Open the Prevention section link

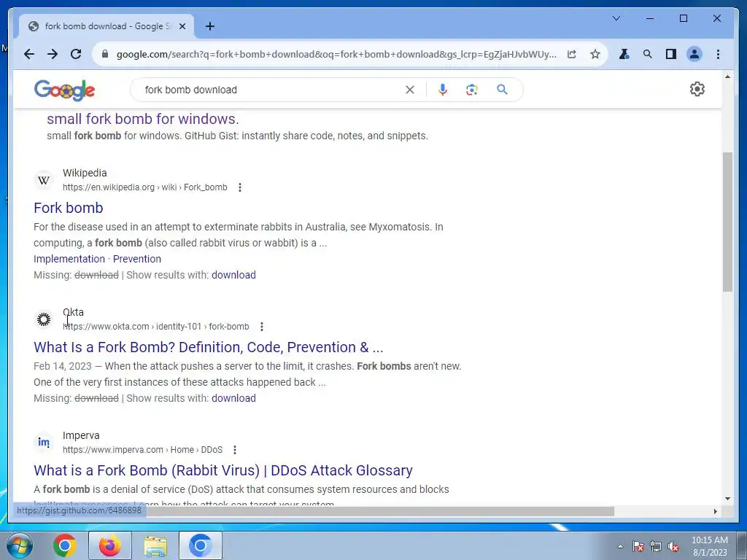(136, 259)
